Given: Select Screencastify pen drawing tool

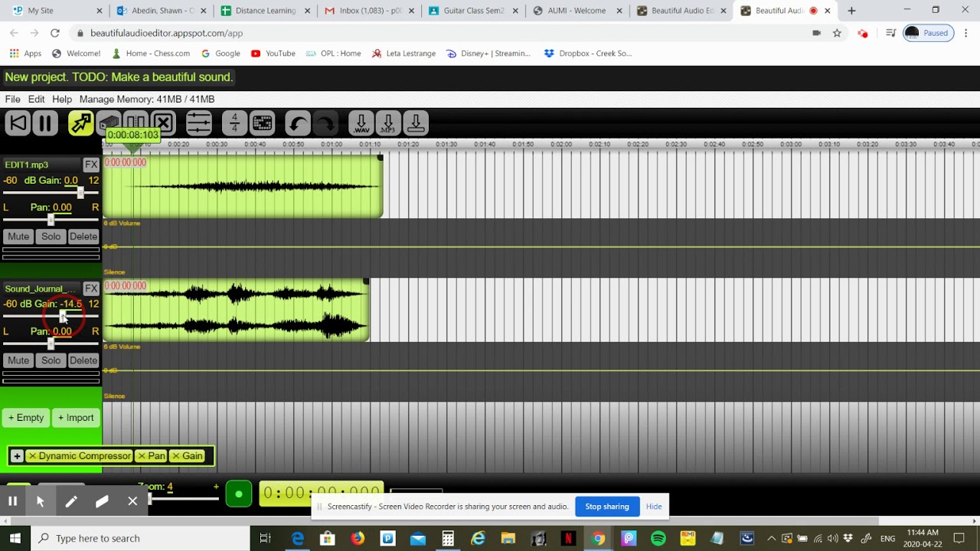Looking at the screenshot, I should tap(71, 501).
